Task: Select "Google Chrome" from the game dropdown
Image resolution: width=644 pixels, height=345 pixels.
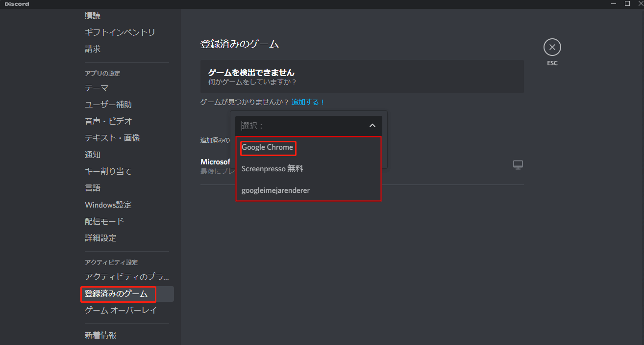Action: [268, 147]
